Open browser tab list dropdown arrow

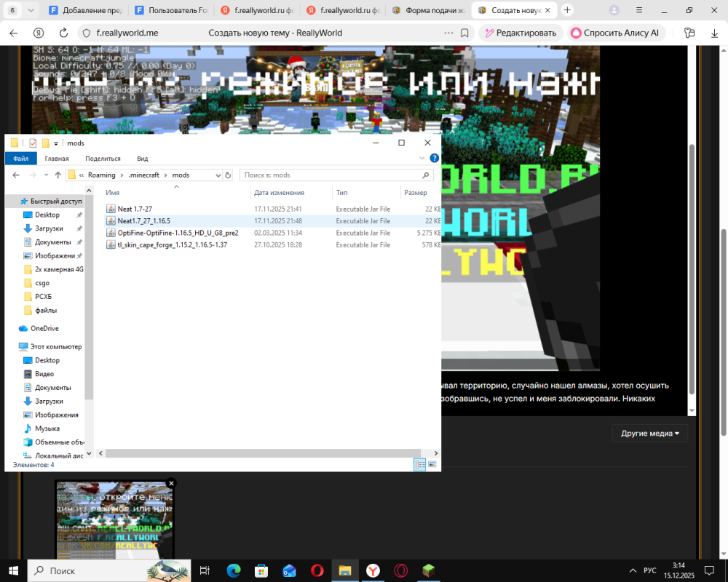(31, 10)
